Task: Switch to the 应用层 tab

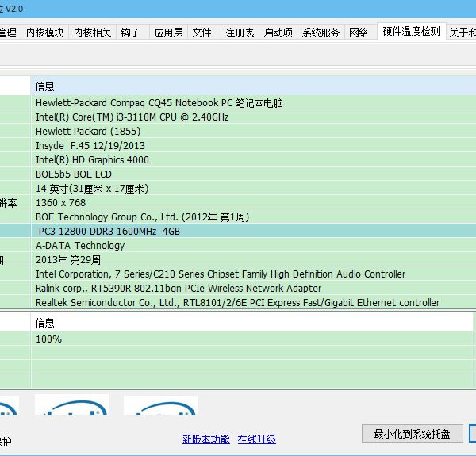Action: pos(168,33)
